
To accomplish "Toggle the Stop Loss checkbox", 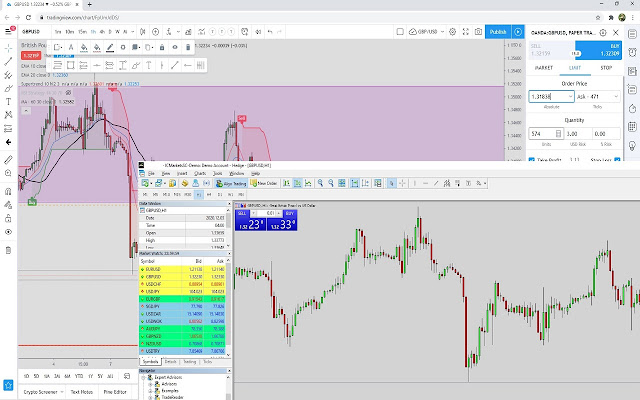I will click(617, 160).
